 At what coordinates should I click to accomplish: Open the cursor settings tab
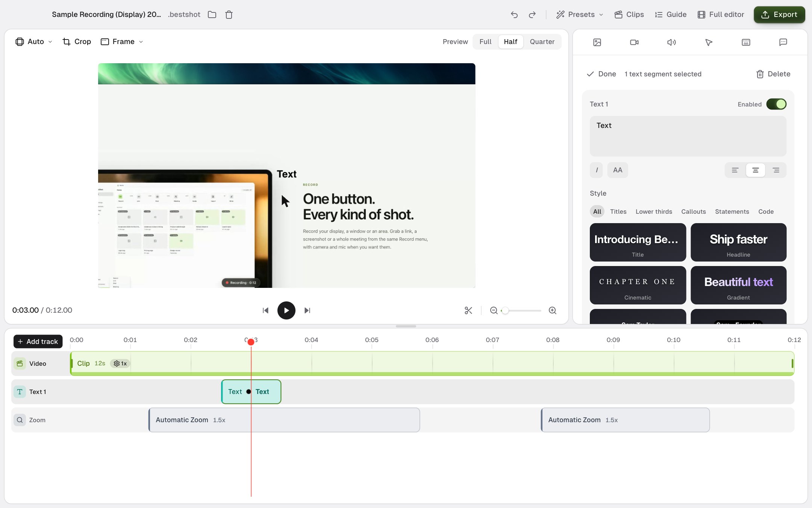click(x=709, y=42)
